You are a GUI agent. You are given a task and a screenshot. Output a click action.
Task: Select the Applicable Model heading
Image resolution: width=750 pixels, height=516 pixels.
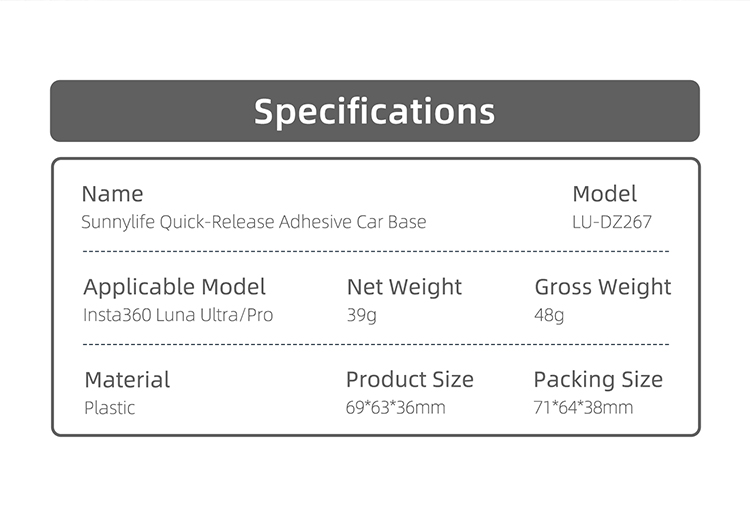175,287
